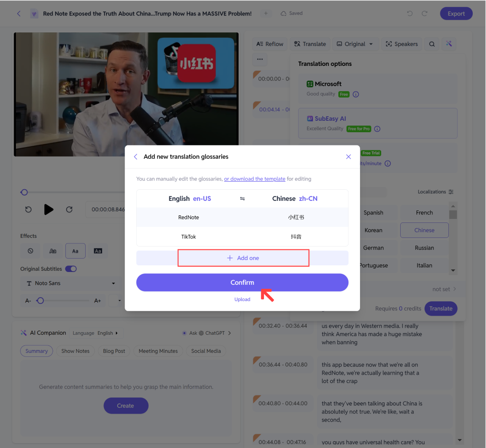
Task: Skip forward with the forward arrow icon
Action: (69, 210)
